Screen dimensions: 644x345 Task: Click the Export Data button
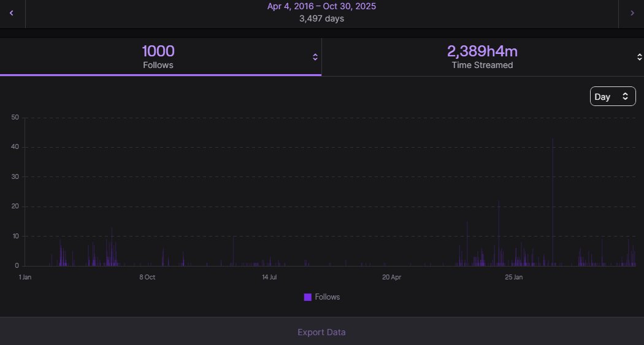click(x=321, y=332)
